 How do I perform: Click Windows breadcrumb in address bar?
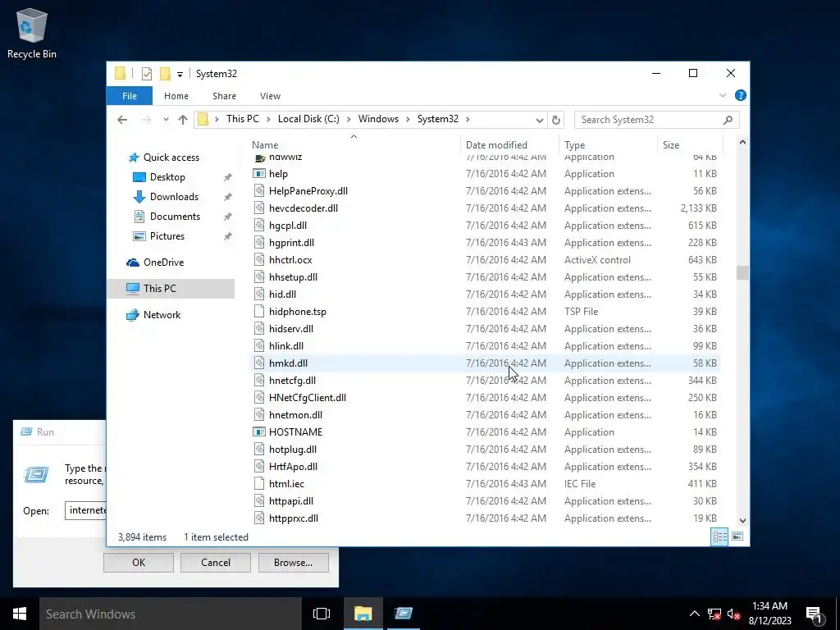pyautogui.click(x=378, y=119)
